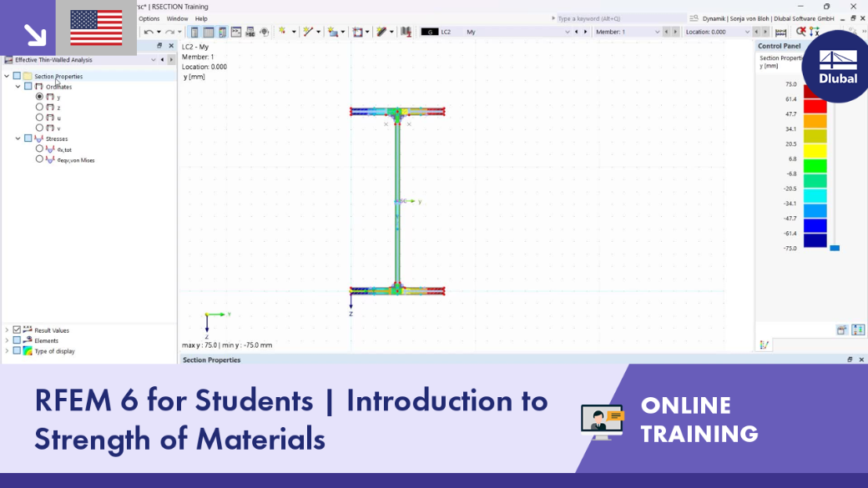Screen dimensions: 868x488
Task: Click the red color swatch in legend
Action: tap(815, 106)
